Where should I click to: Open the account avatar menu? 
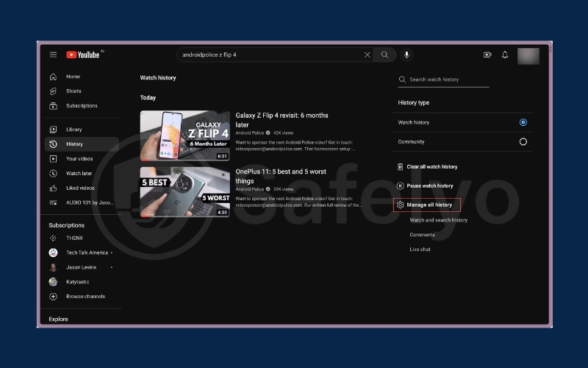[528, 56]
